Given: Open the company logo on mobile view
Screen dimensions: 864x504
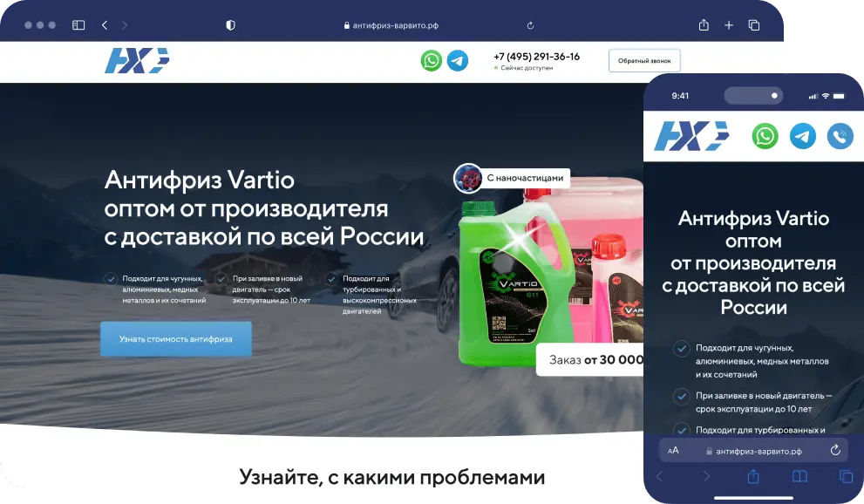Looking at the screenshot, I should click(691, 136).
